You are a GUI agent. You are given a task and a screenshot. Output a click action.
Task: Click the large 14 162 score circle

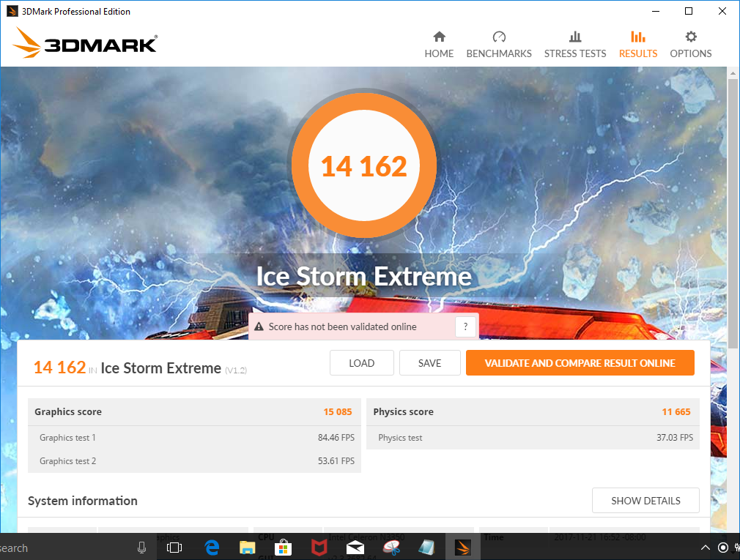[x=364, y=165]
